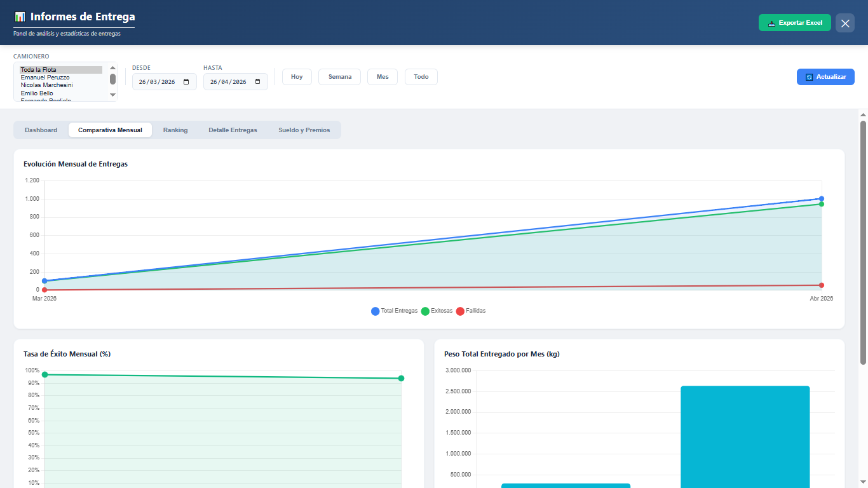Open the HASTA date picker calendar
This screenshot has width=868, height=488.
click(257, 81)
